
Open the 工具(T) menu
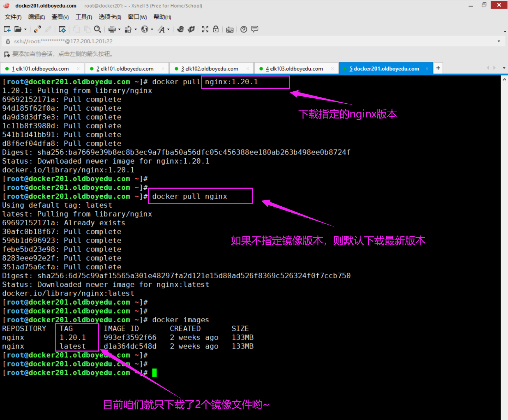(x=84, y=17)
